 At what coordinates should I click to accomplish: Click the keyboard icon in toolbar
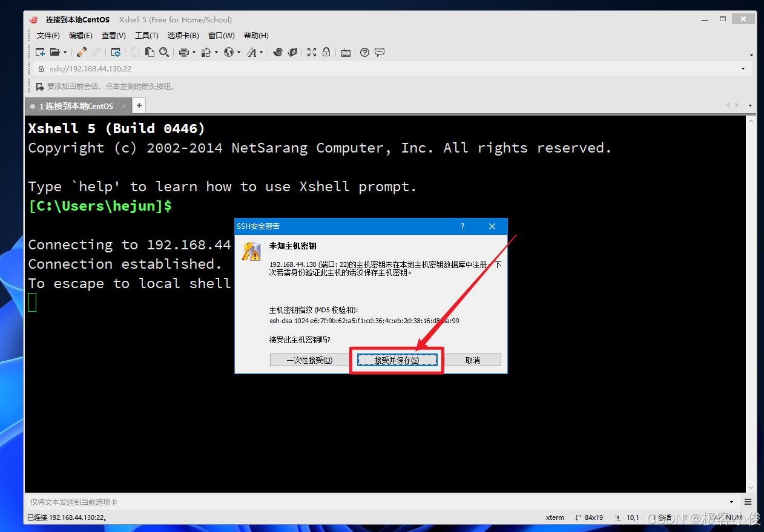click(346, 53)
